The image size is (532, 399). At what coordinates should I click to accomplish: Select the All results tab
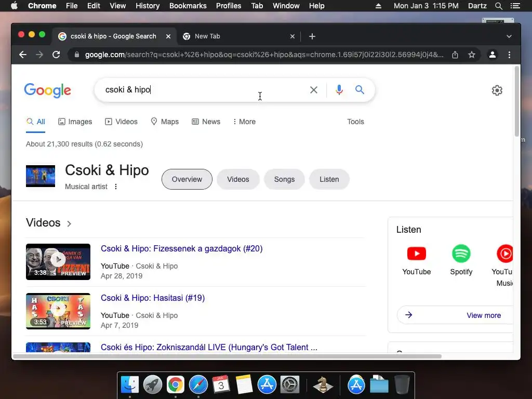[x=36, y=122]
